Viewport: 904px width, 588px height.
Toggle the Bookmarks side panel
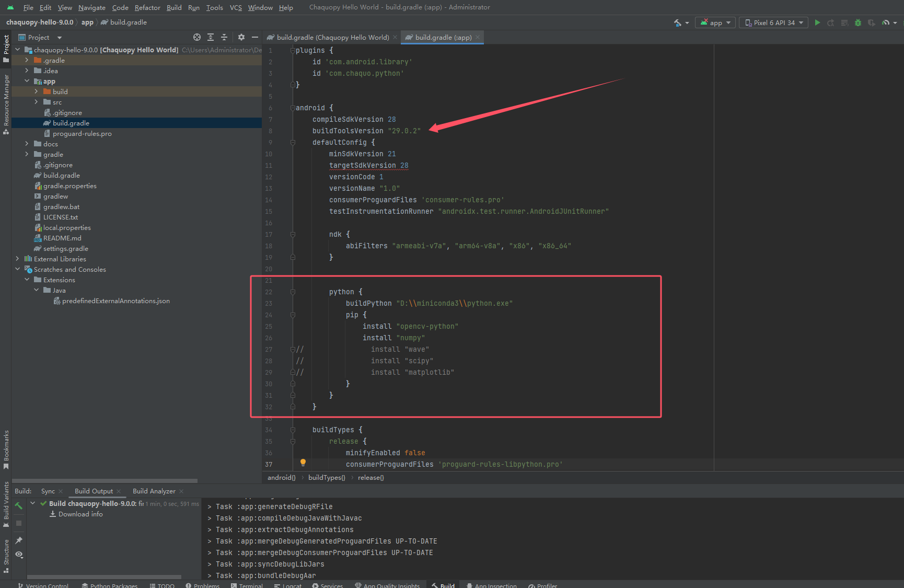tap(6, 449)
